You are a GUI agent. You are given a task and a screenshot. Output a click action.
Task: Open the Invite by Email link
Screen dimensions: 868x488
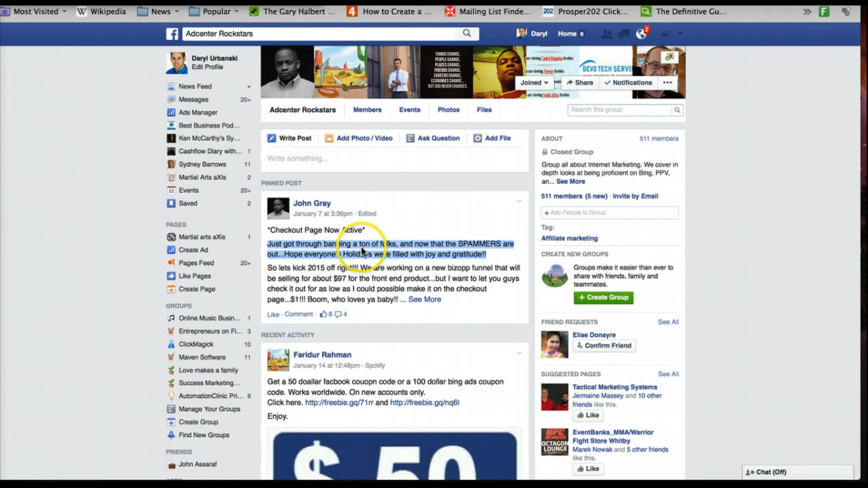[x=635, y=196]
